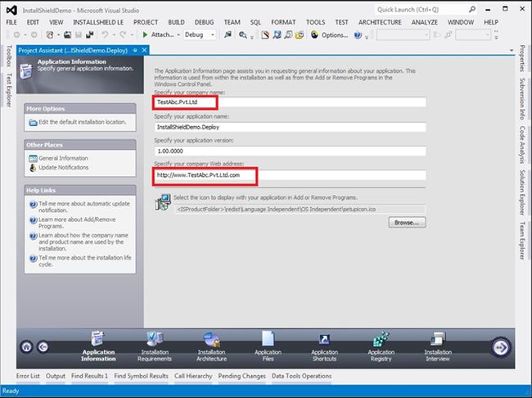Click the Quick Launch search box
532x398 pixels.
pos(426,10)
